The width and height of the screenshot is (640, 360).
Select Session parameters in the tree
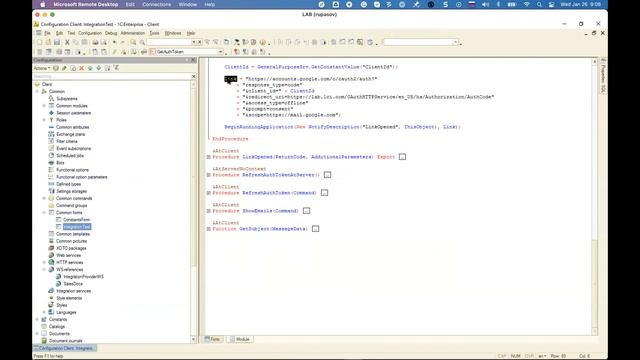coord(73,113)
